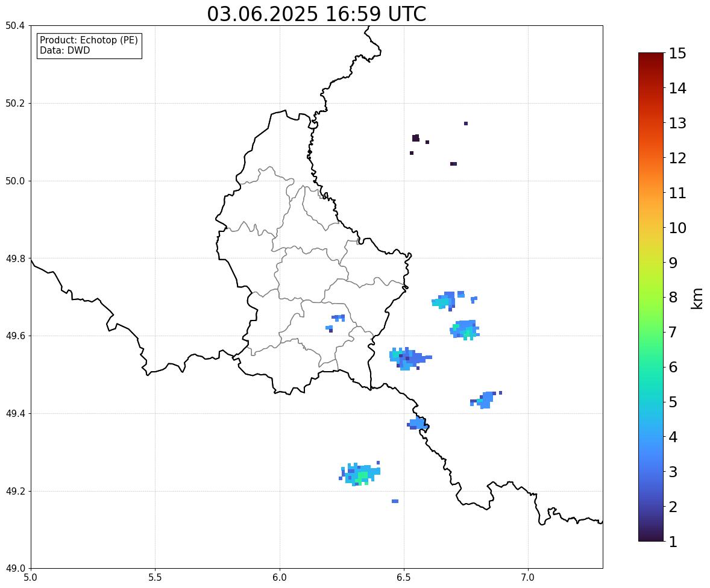This screenshot has height=588, width=710.
Task: Click the colorbar label "9"
Action: [x=673, y=262]
